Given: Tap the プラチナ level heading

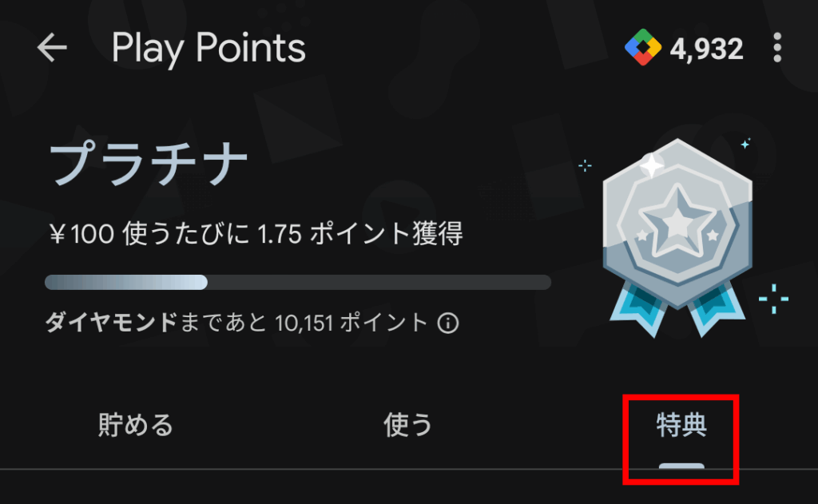Looking at the screenshot, I should (148, 163).
